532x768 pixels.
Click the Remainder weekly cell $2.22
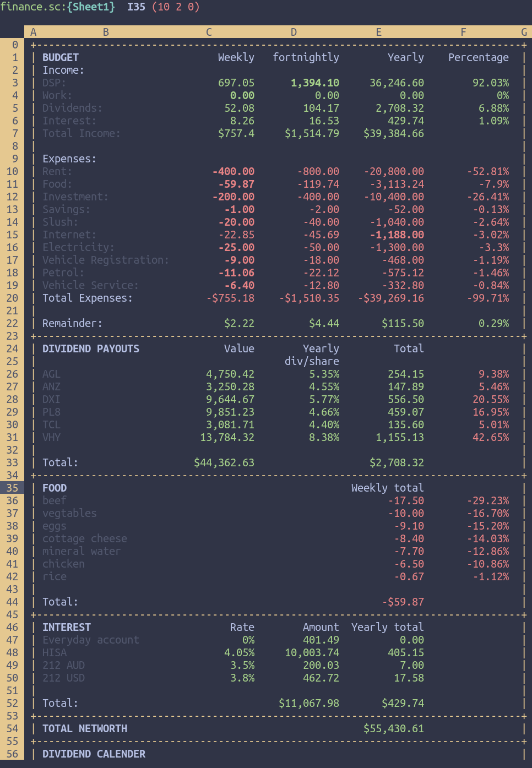tap(239, 323)
